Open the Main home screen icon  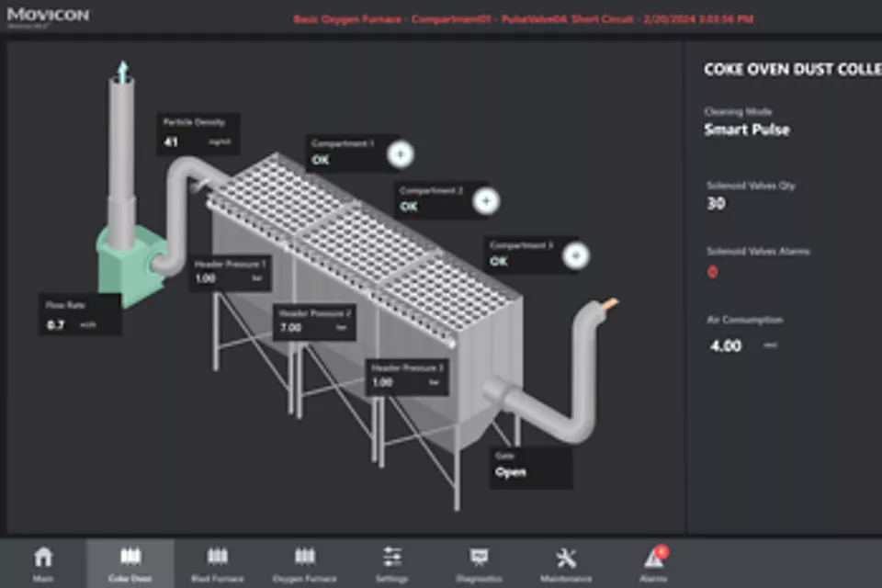[x=43, y=558]
